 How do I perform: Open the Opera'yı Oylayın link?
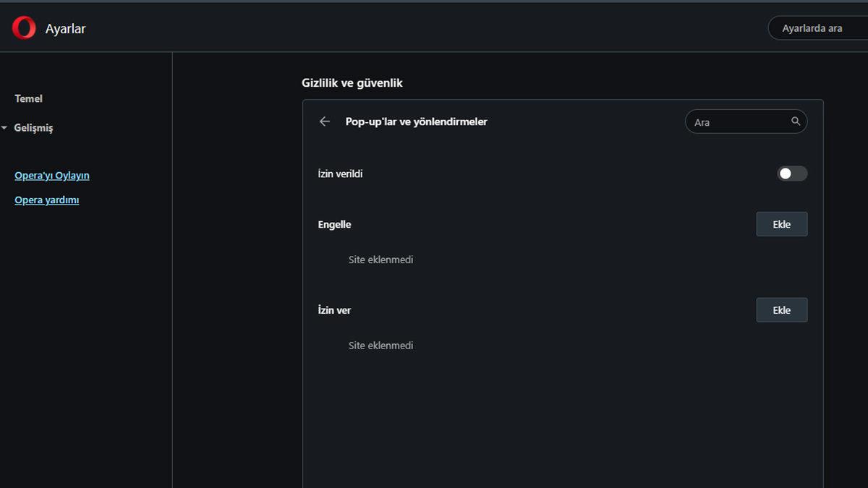coord(52,176)
